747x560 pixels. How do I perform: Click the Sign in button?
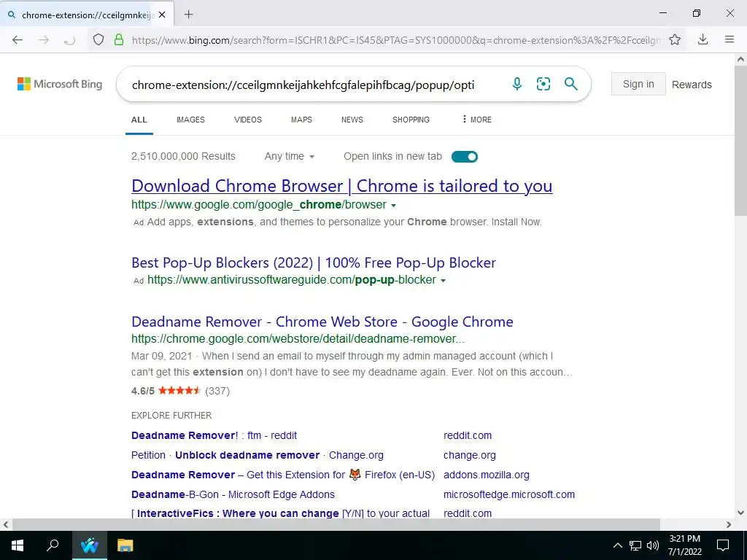point(638,85)
